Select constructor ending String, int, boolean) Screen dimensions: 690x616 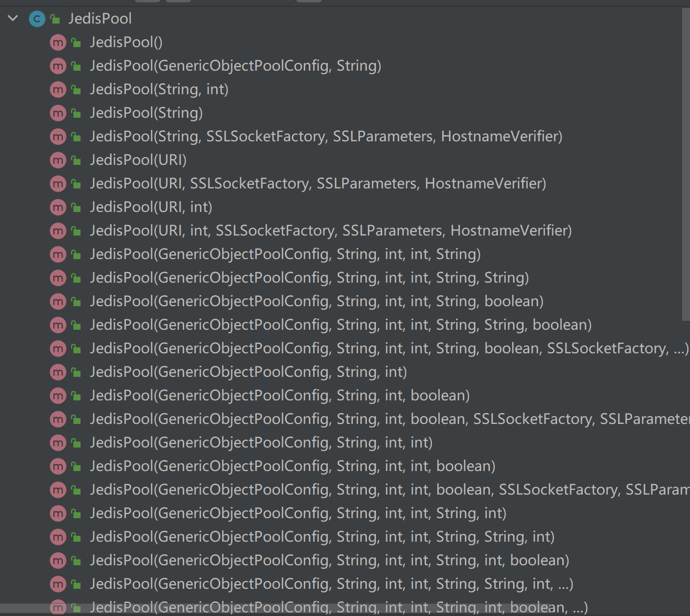point(330,561)
